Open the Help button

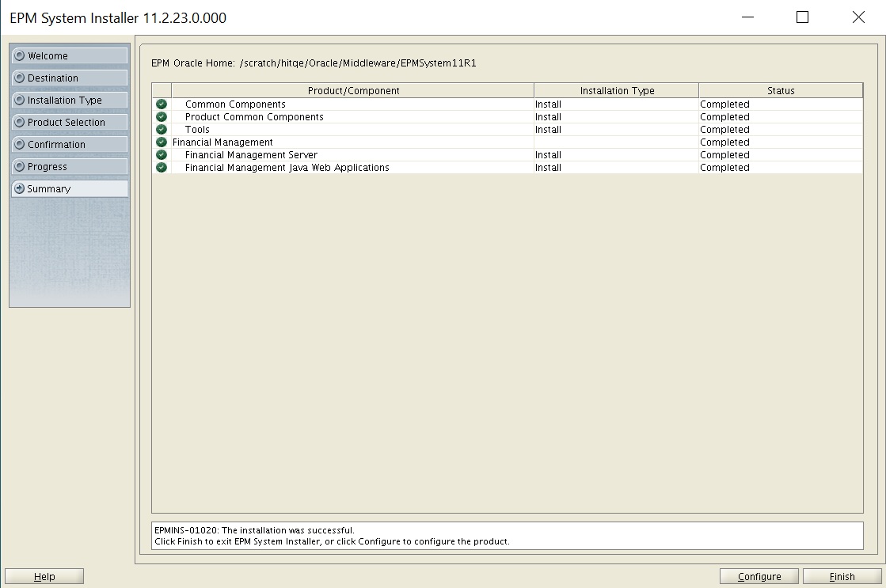click(x=44, y=576)
